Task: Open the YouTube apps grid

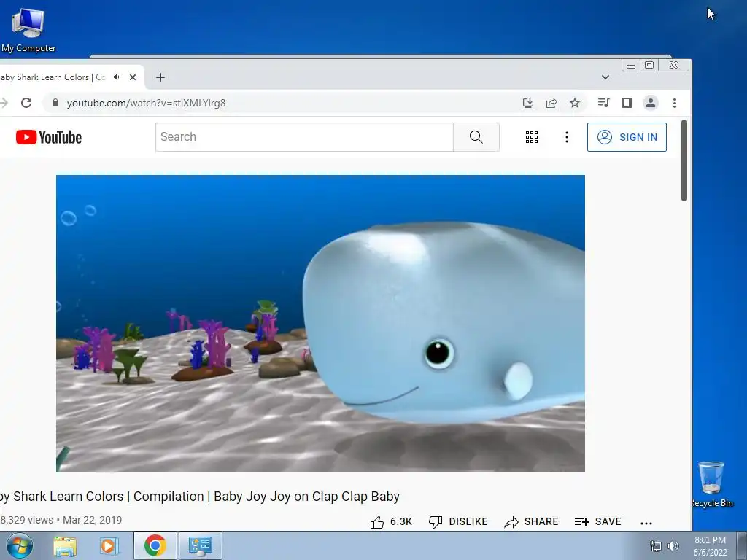Action: click(532, 137)
